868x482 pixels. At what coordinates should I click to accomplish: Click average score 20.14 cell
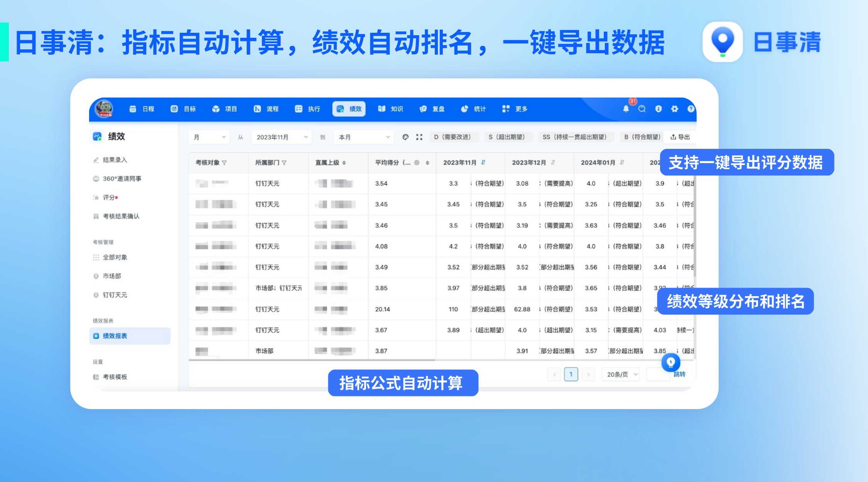402,309
